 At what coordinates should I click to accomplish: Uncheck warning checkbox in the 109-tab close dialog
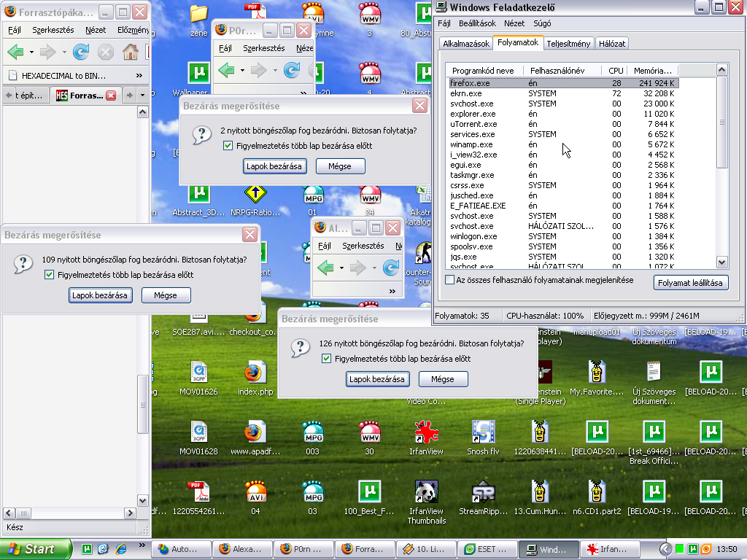click(x=49, y=275)
